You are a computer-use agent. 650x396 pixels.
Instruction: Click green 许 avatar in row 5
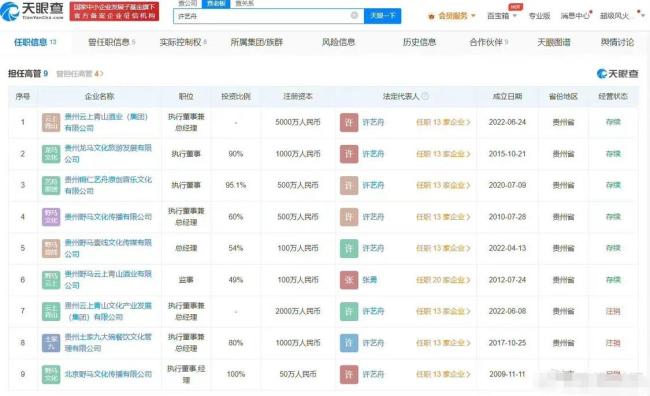349,248
